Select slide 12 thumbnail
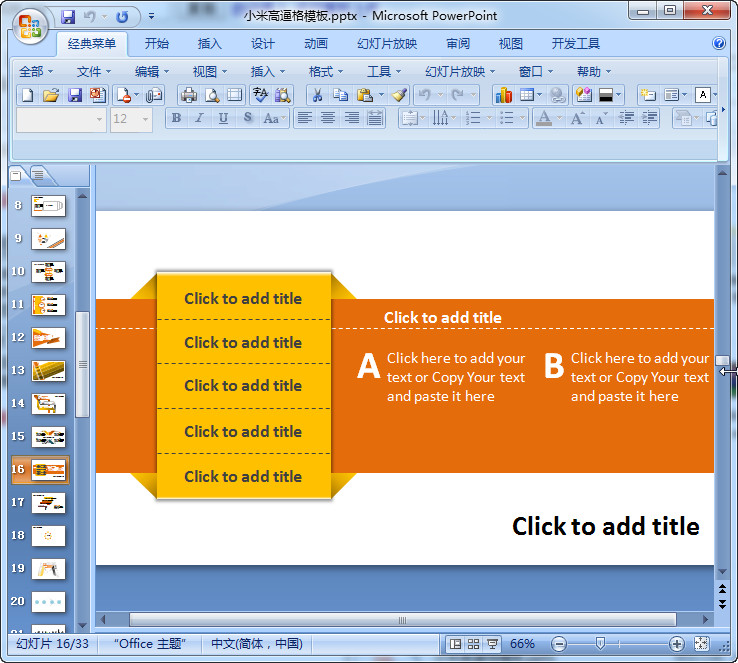 point(48,338)
